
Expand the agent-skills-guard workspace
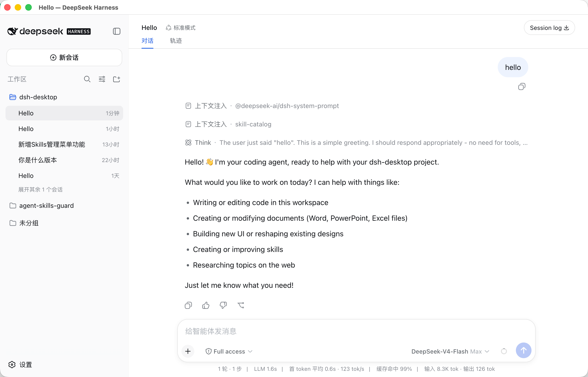pos(64,205)
